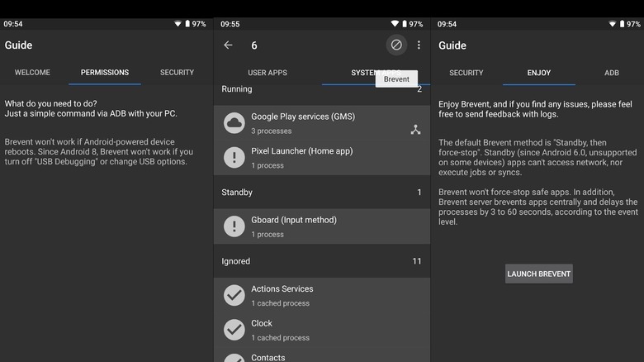Tap the Ignored count 11
This screenshot has height=362, width=644.
(417, 261)
